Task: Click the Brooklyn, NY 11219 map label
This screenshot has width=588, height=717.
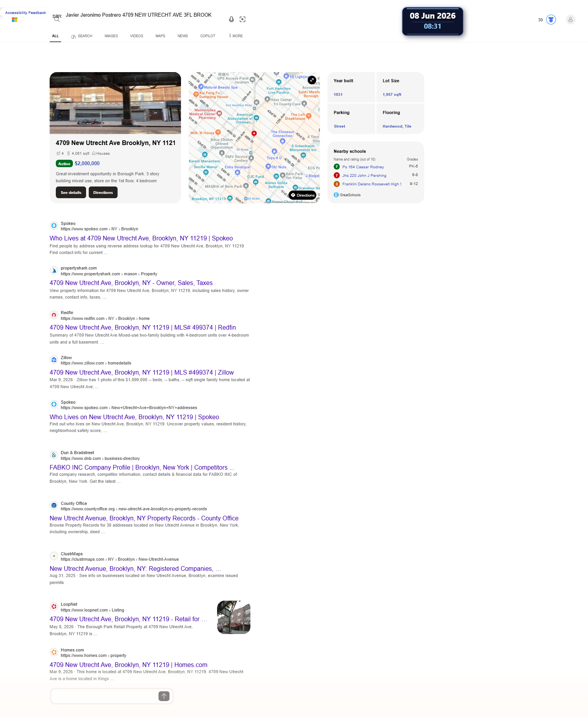Action: pos(209,199)
